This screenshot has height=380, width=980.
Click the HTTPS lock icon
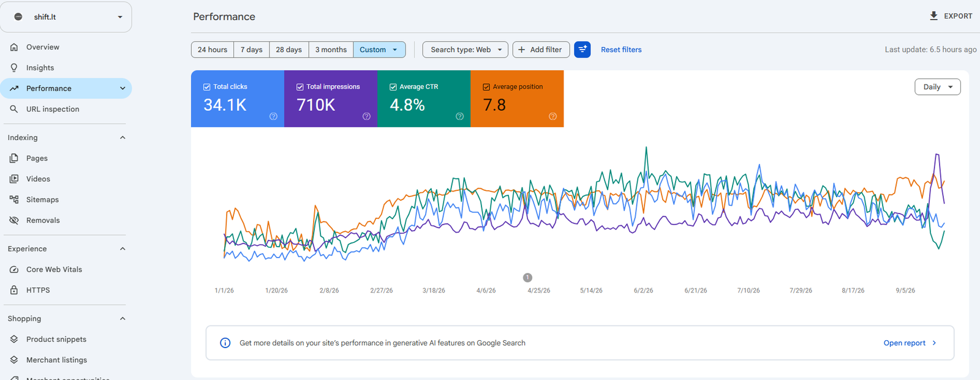14,290
